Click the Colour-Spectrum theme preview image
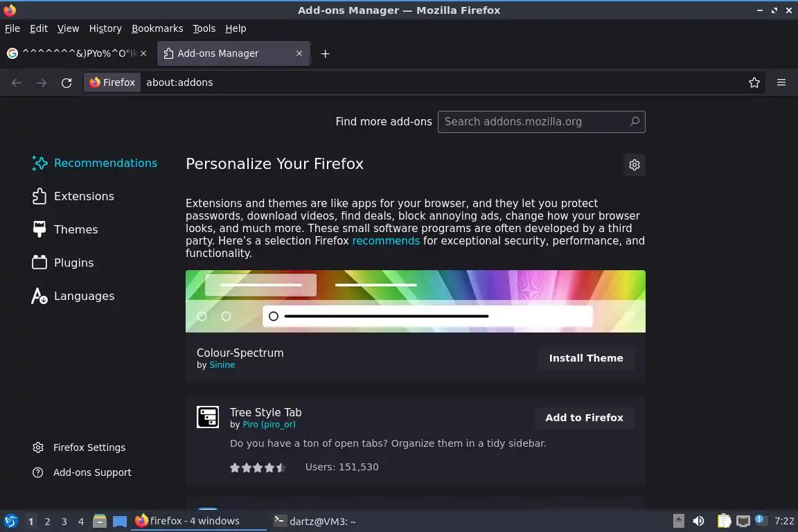 point(416,301)
